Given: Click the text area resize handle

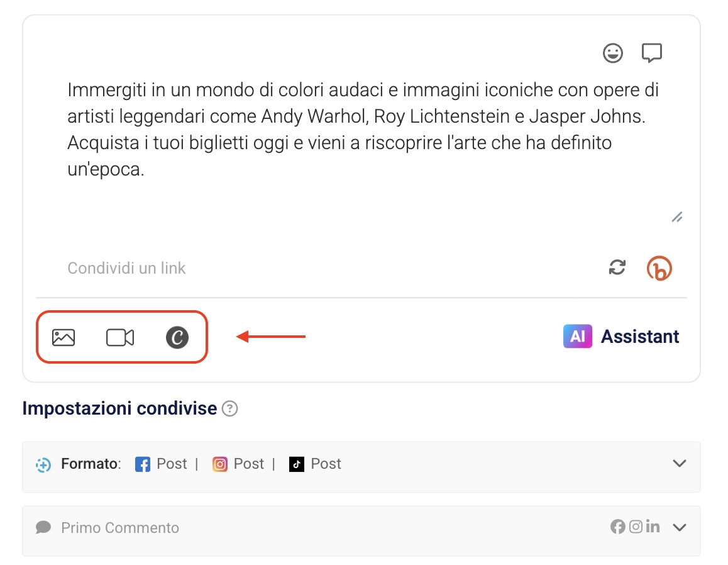Looking at the screenshot, I should [676, 218].
